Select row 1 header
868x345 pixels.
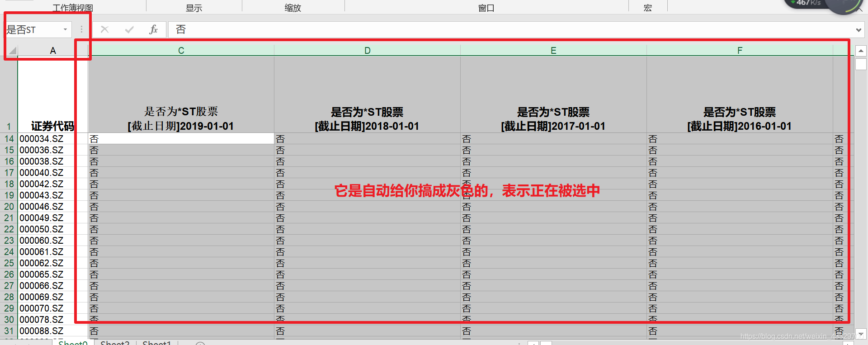click(x=9, y=95)
